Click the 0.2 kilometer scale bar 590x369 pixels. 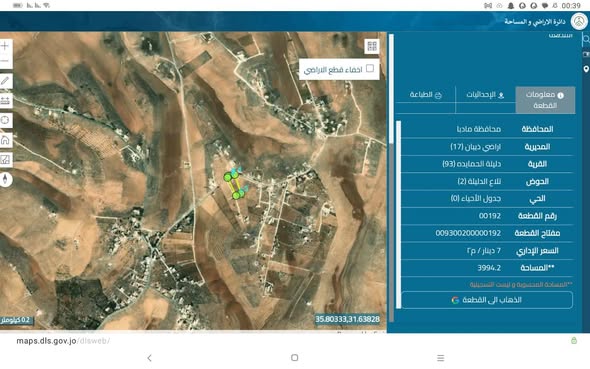click(16, 320)
